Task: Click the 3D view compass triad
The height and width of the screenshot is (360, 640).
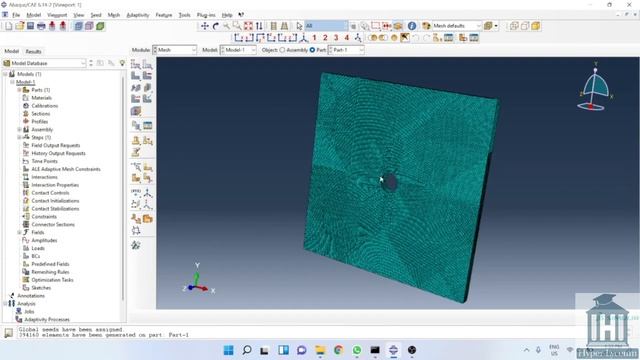Action: click(595, 88)
